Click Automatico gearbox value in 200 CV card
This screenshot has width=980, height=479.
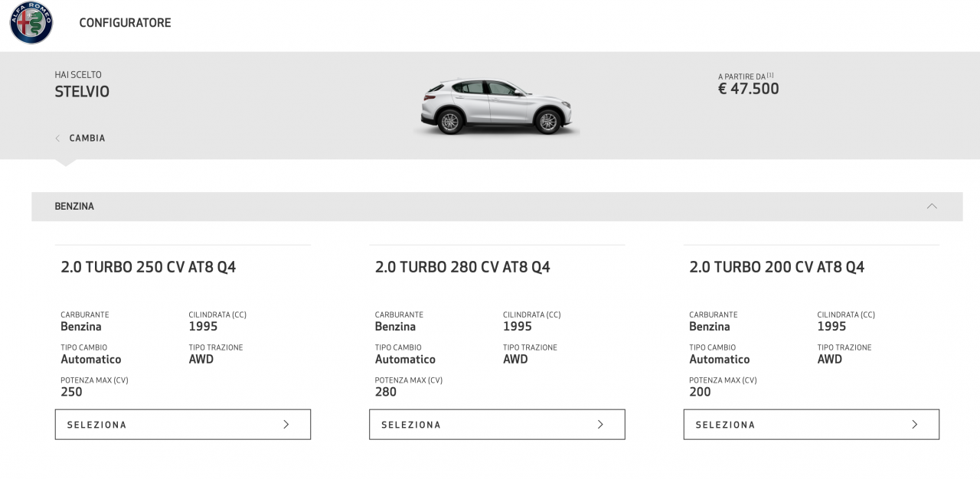[x=720, y=360]
